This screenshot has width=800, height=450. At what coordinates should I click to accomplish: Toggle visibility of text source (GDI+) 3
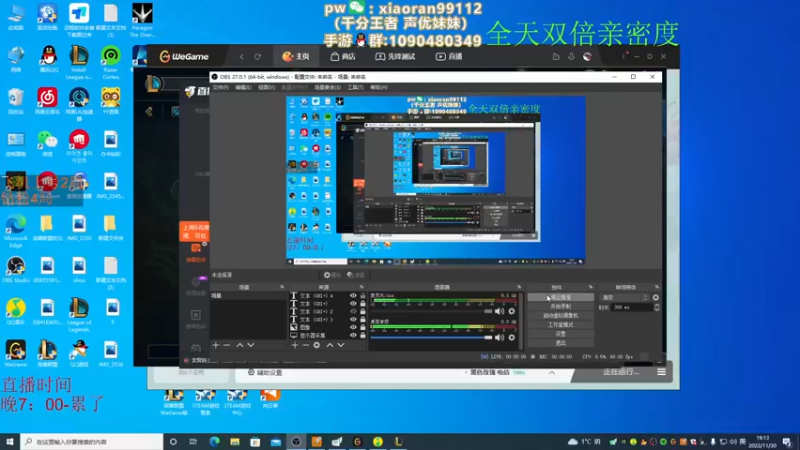click(353, 319)
